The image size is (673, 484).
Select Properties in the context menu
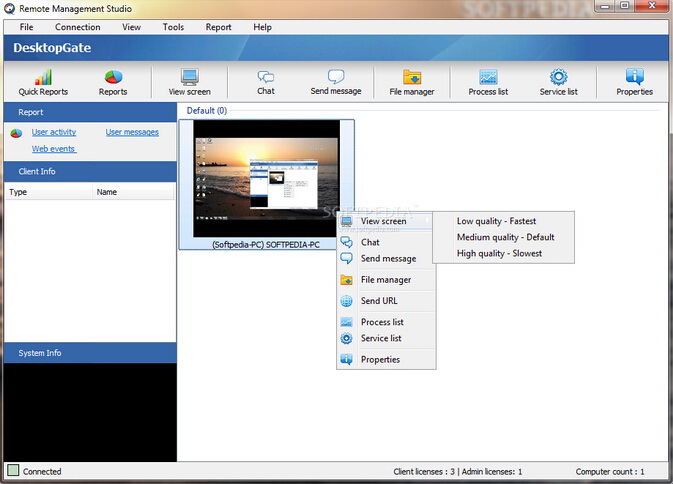pyautogui.click(x=386, y=359)
